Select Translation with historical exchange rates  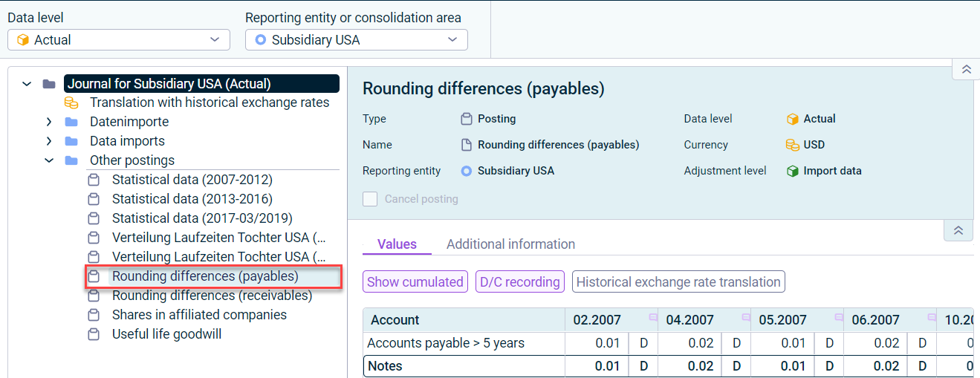[210, 102]
